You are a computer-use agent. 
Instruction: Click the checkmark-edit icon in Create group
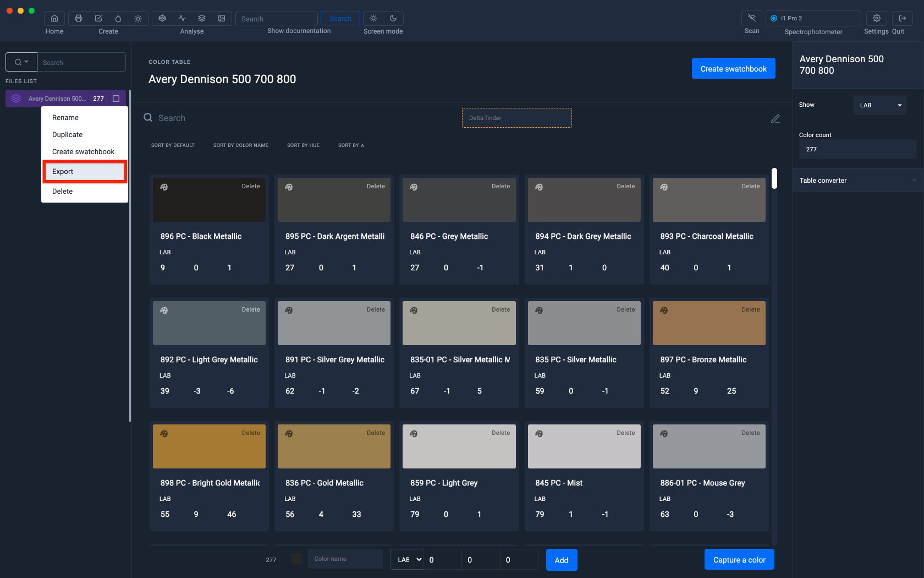click(98, 18)
